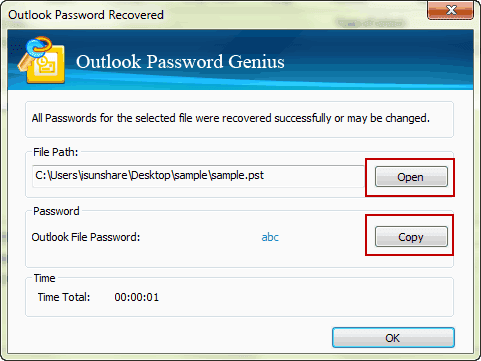Screen dimensions: 481x361
Task: Click the Outlook Password Genius key logo
Action: [41, 60]
